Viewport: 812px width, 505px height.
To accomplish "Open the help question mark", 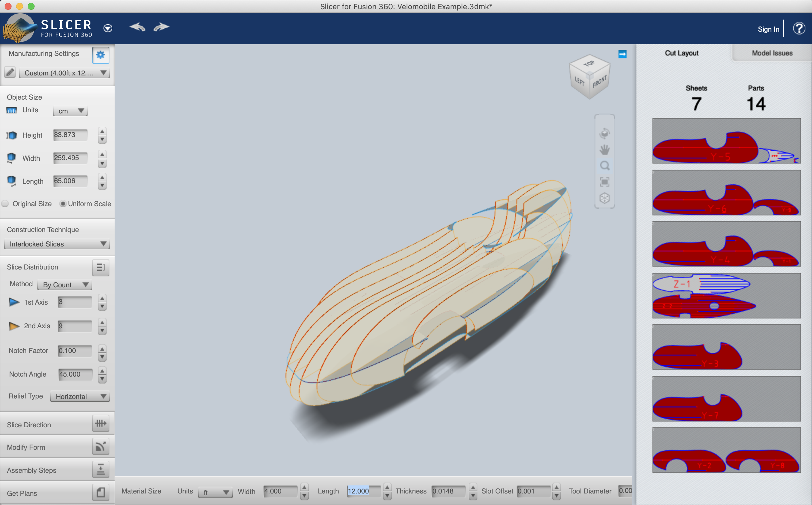I will [799, 29].
